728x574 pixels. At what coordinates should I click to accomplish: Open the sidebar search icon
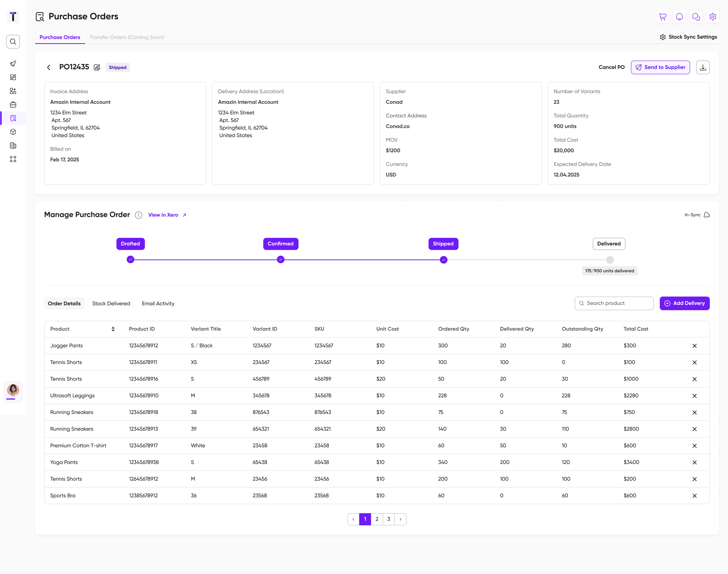[13, 42]
